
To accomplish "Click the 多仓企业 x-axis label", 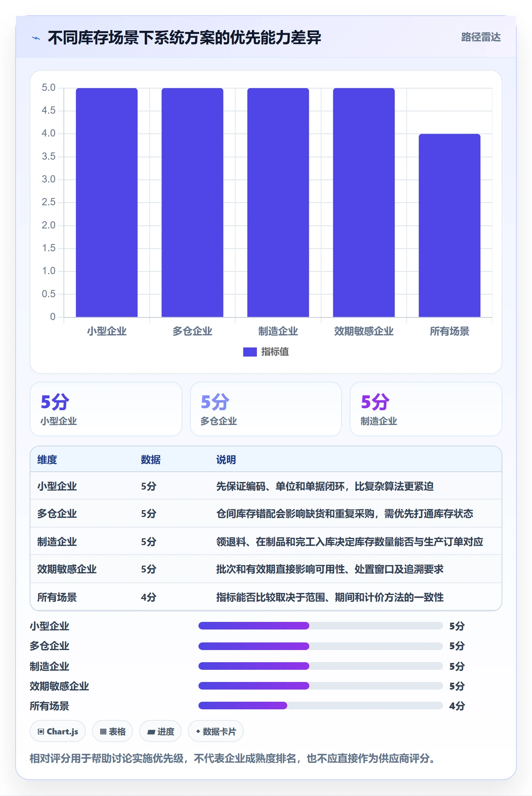I will click(192, 331).
